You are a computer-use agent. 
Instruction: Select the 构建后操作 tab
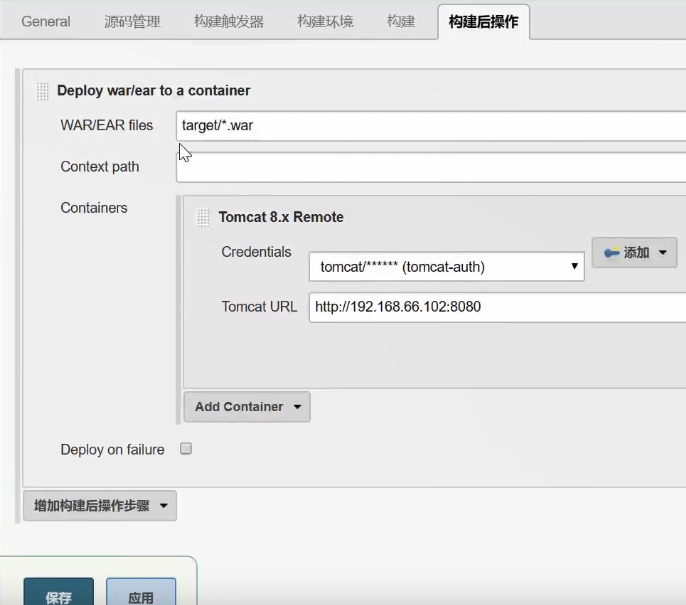(483, 21)
